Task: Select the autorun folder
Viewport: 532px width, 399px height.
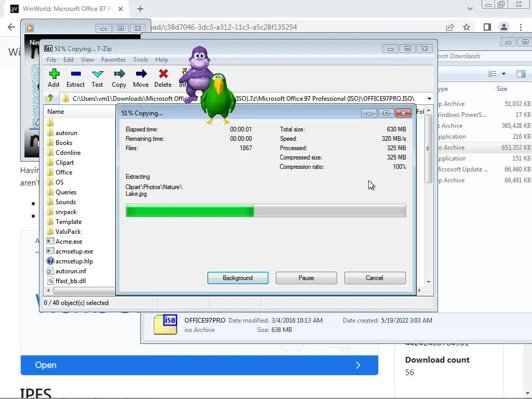Action: pyautogui.click(x=66, y=133)
